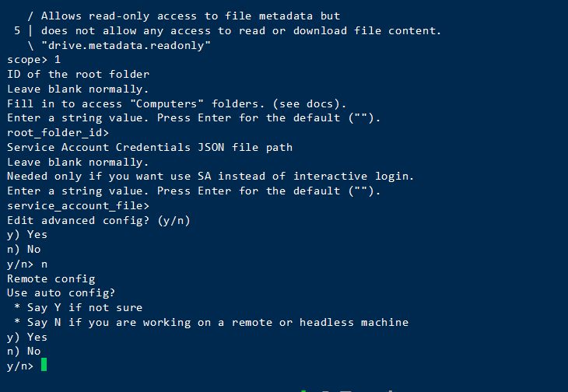Click the green cursor at the last y/n prompt

point(44,366)
